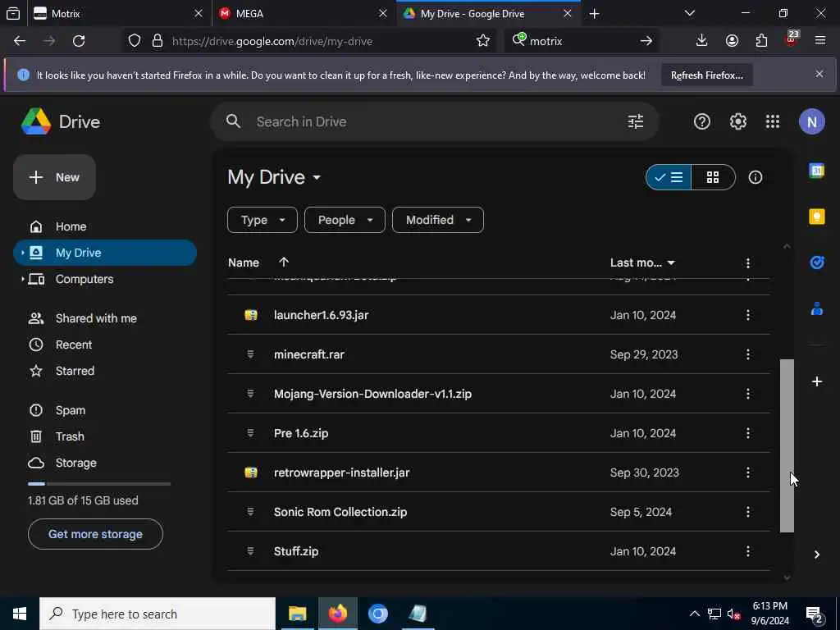The height and width of the screenshot is (630, 840).
Task: Collapse the side panel chevron
Action: (x=816, y=555)
